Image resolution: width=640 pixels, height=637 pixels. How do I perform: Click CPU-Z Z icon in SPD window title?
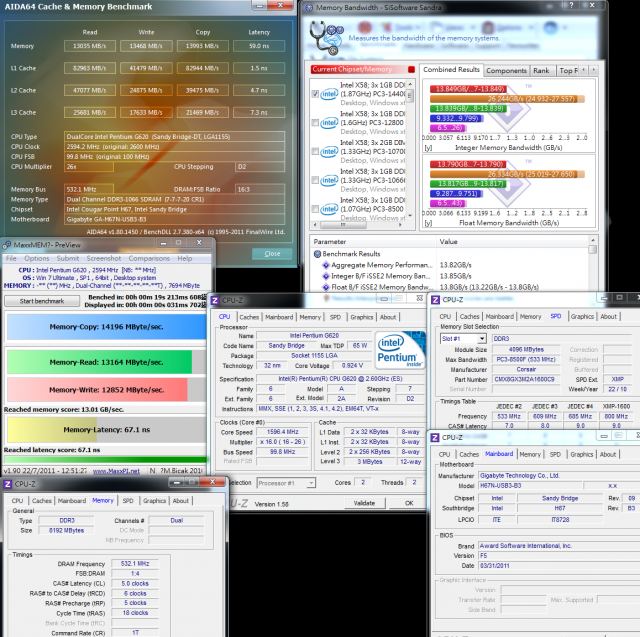(435, 300)
